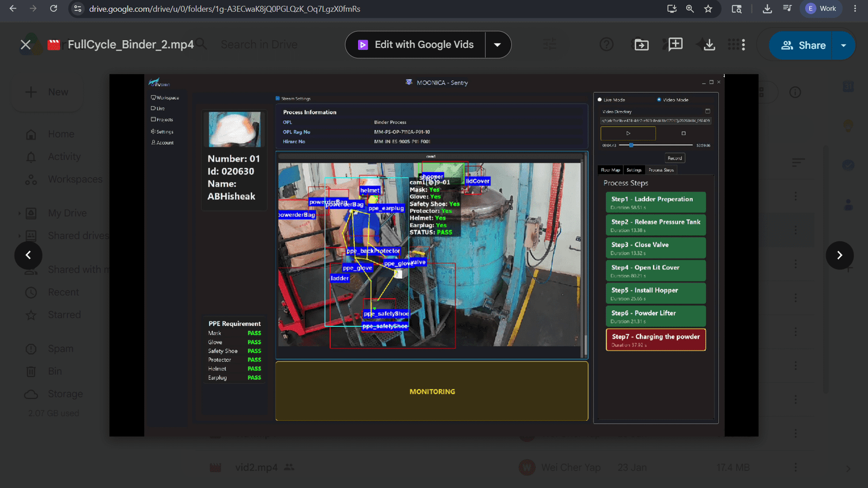Bookmark this page with the star icon
868x488 pixels.
708,9
